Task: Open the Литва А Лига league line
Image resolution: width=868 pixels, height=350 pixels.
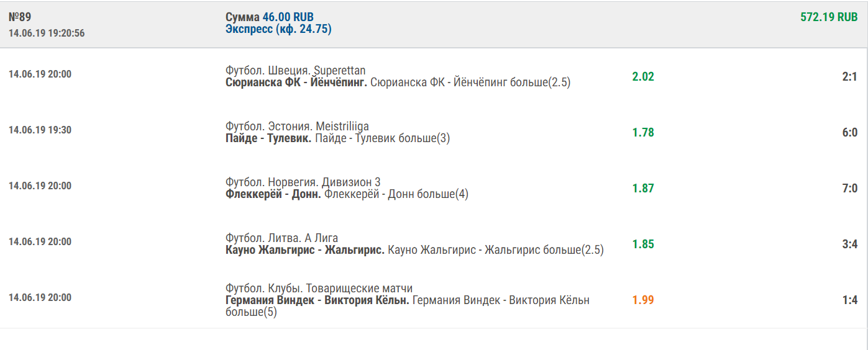Action: [281, 238]
